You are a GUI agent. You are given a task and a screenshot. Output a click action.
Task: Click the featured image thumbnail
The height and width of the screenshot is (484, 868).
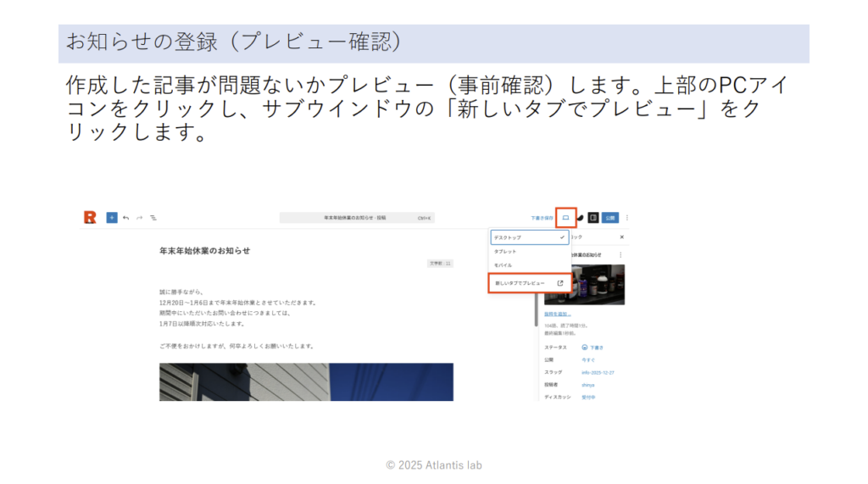click(x=597, y=285)
